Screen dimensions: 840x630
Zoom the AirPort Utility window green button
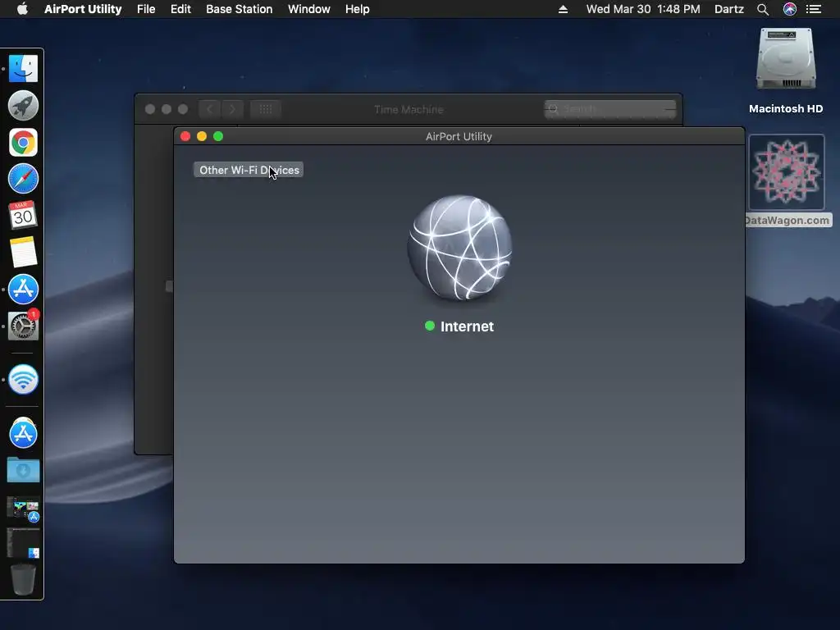click(x=218, y=137)
